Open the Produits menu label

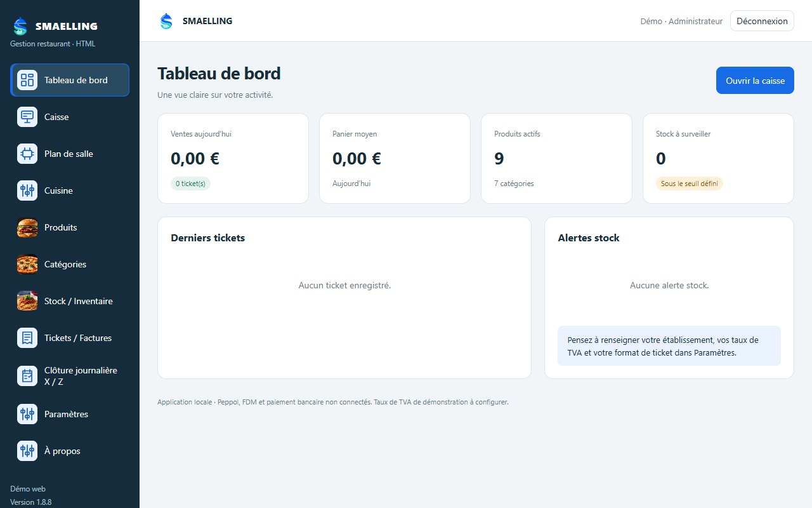[x=61, y=227]
